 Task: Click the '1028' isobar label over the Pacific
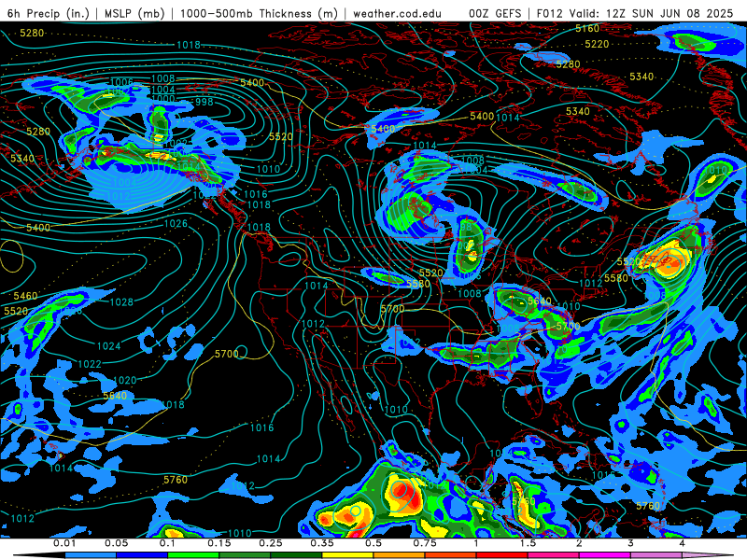coord(121,301)
